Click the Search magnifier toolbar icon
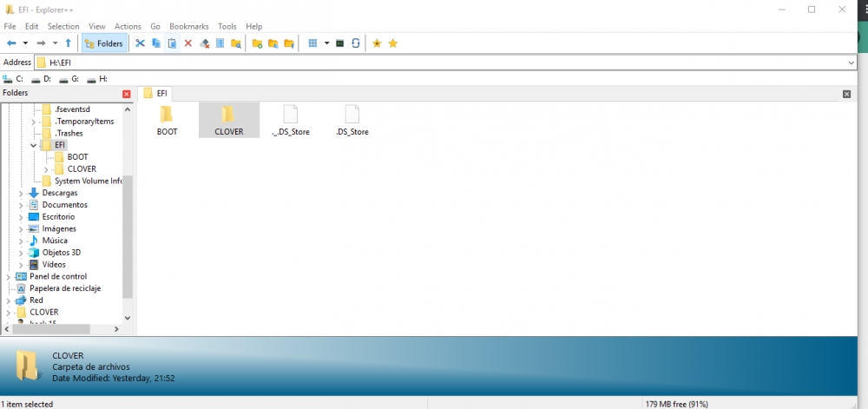868x409 pixels. click(236, 43)
